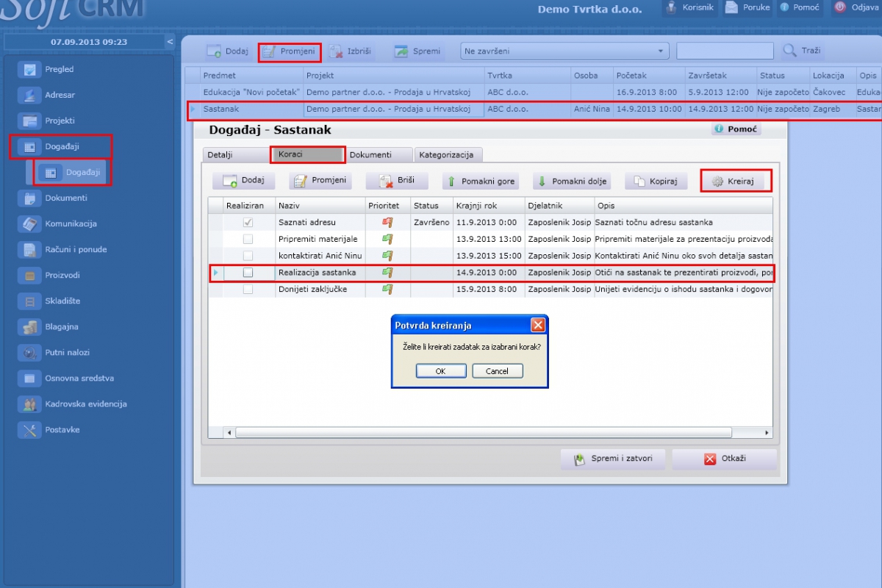Image resolution: width=882 pixels, height=588 pixels.
Task: Open the Projekti sidebar section
Action: pos(59,121)
